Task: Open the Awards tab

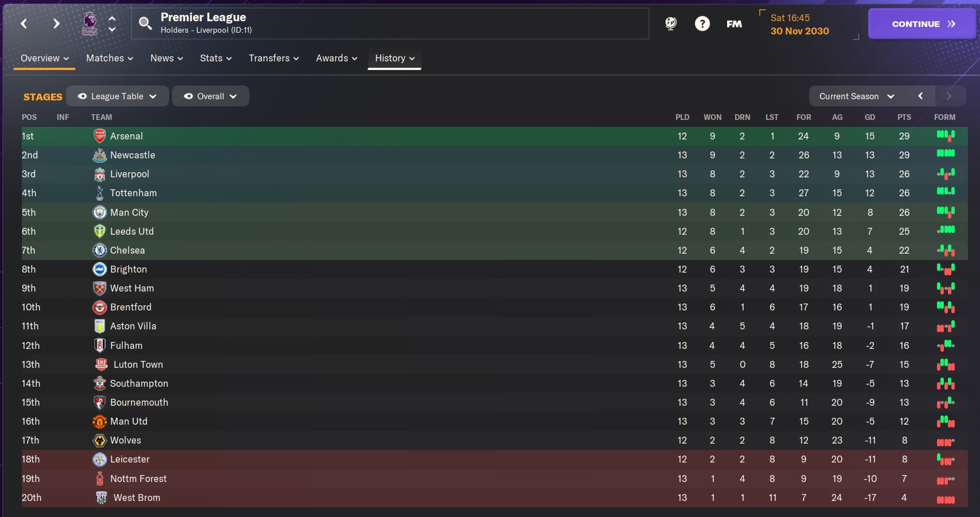Action: [337, 58]
